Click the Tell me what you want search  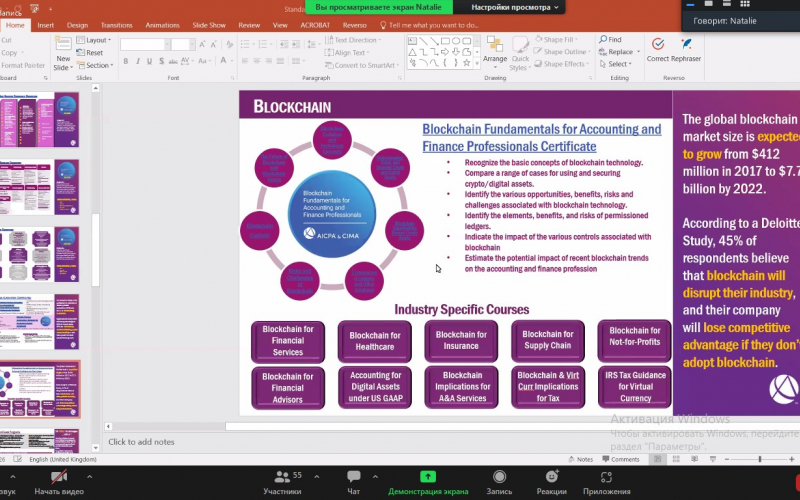coord(429,25)
